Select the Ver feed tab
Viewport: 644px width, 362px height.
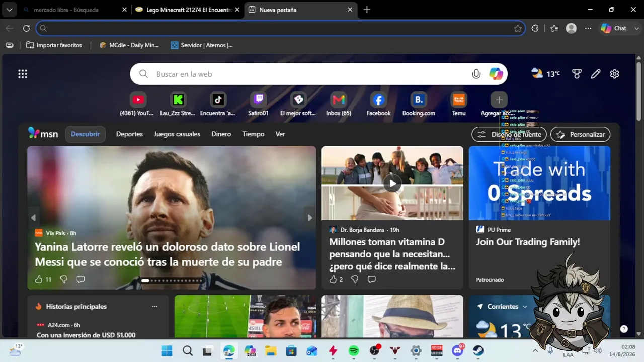click(x=280, y=134)
